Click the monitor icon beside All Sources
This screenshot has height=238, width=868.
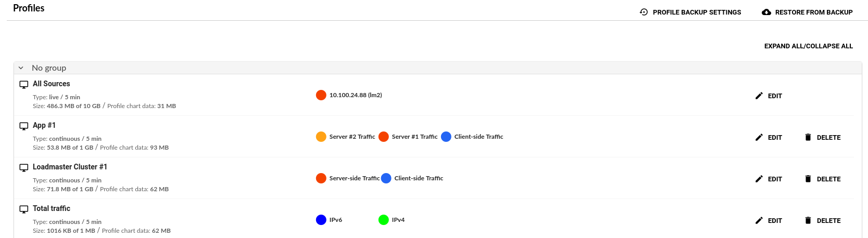pos(23,84)
